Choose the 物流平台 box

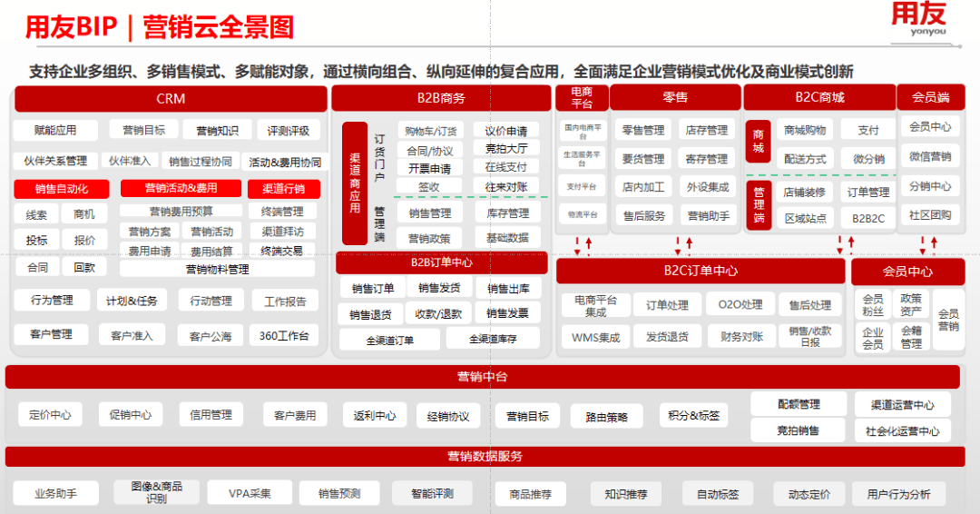582,214
